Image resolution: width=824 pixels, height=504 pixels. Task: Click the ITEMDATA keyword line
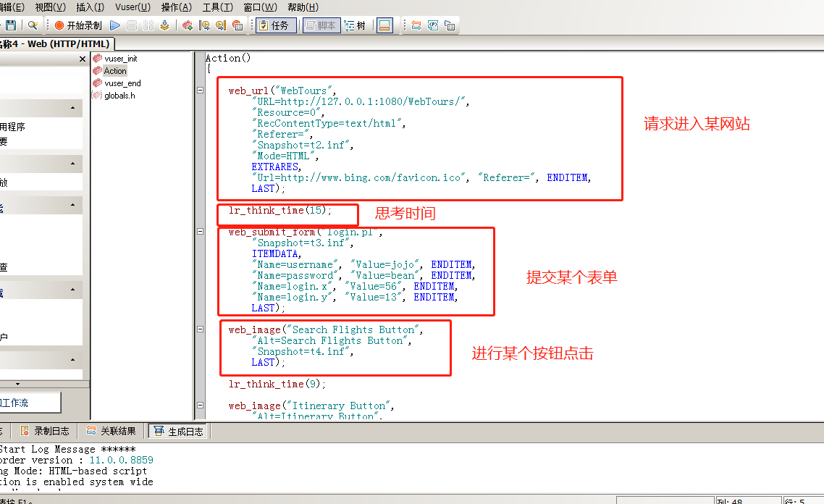point(276,254)
